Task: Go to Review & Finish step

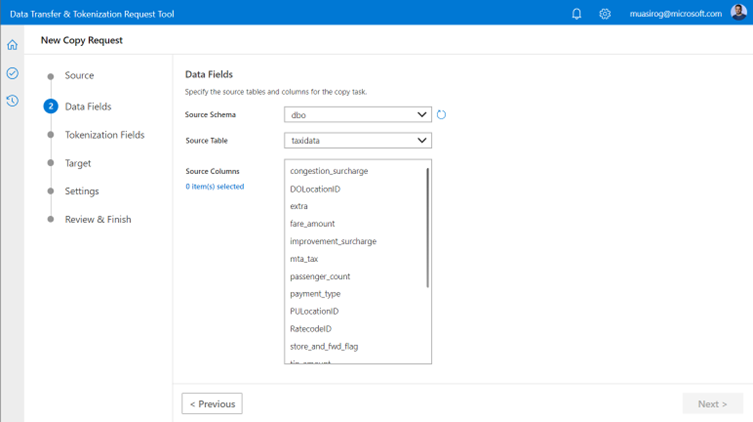Action: tap(98, 219)
